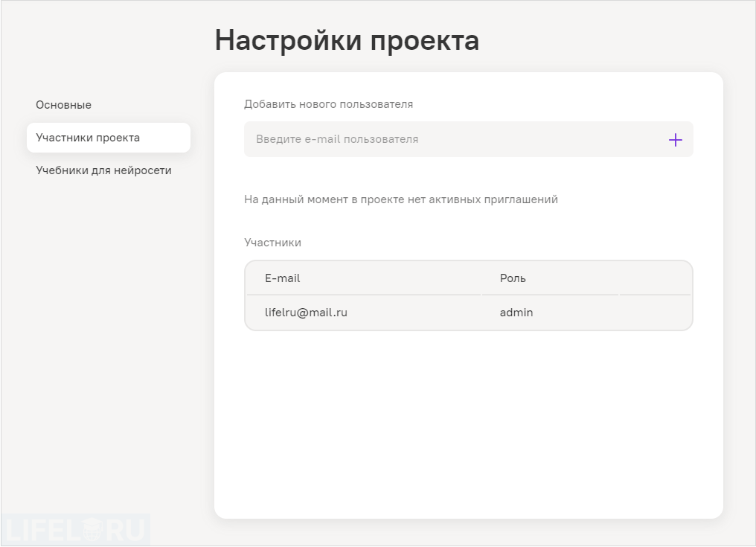The height and width of the screenshot is (547, 756).
Task: Click the admin role value in the table
Action: (516, 313)
